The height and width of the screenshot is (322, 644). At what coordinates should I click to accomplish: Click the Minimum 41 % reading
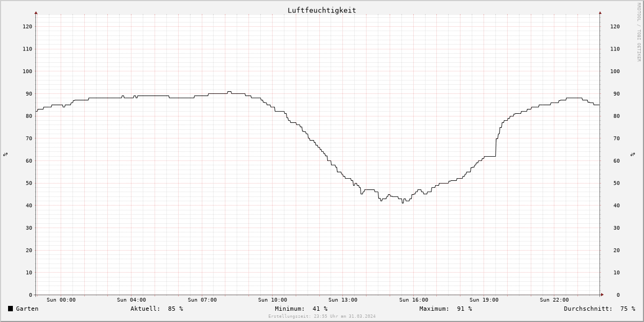pyautogui.click(x=301, y=309)
